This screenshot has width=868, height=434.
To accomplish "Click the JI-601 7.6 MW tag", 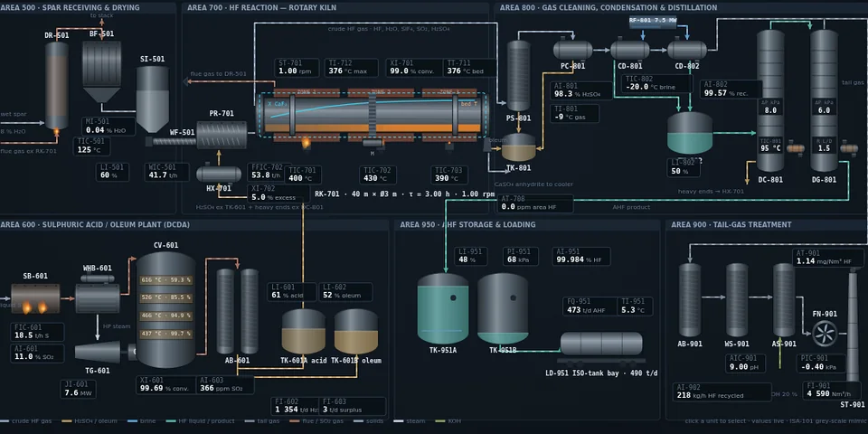I will pyautogui.click(x=78, y=389).
